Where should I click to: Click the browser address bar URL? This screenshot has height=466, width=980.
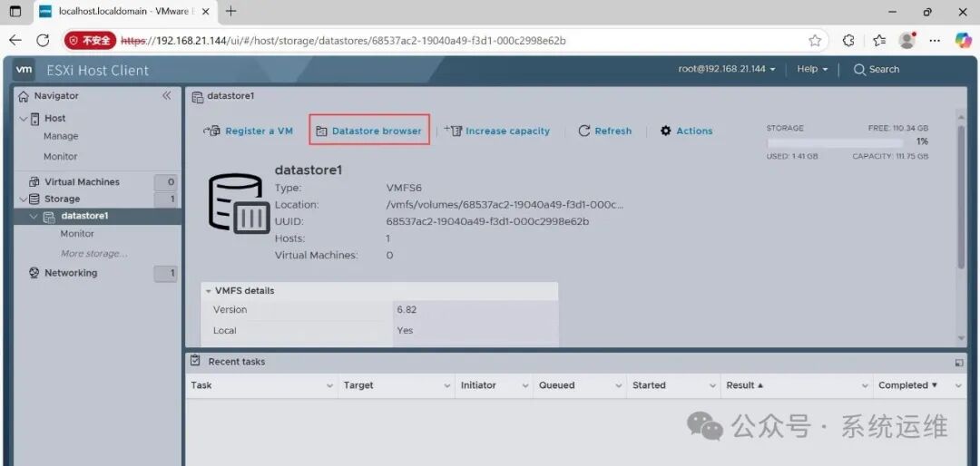(342, 41)
